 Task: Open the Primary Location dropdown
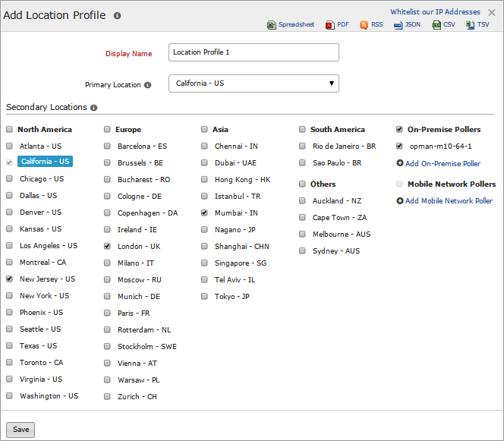tap(254, 83)
